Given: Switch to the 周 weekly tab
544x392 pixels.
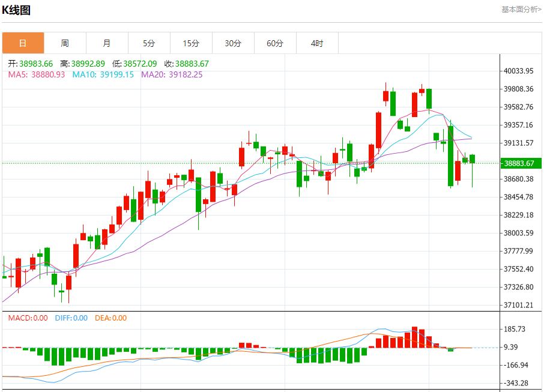Looking at the screenshot, I should 65,43.
